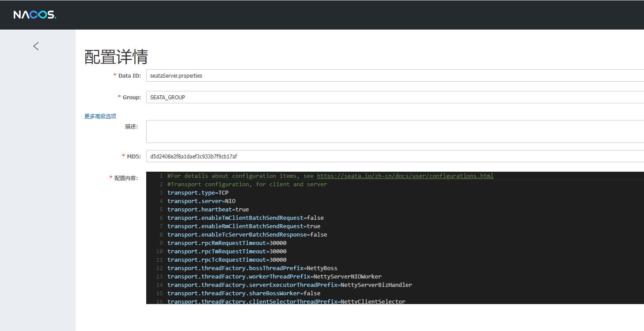Screen dimensions: 644x331
Task: Click the MD5 value field
Action: click(395, 156)
